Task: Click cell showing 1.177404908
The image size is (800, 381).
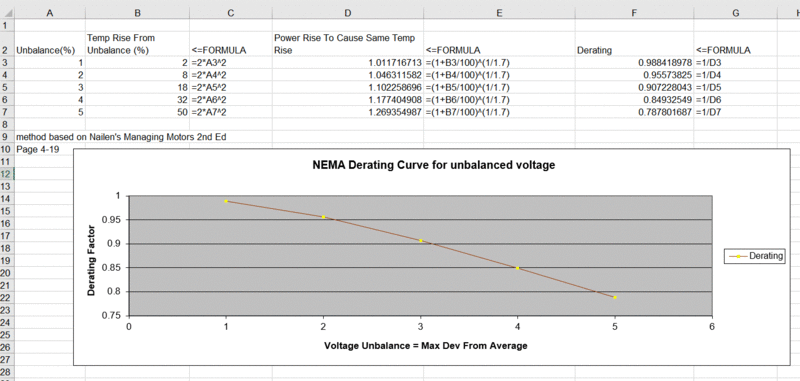Action: pyautogui.click(x=347, y=100)
